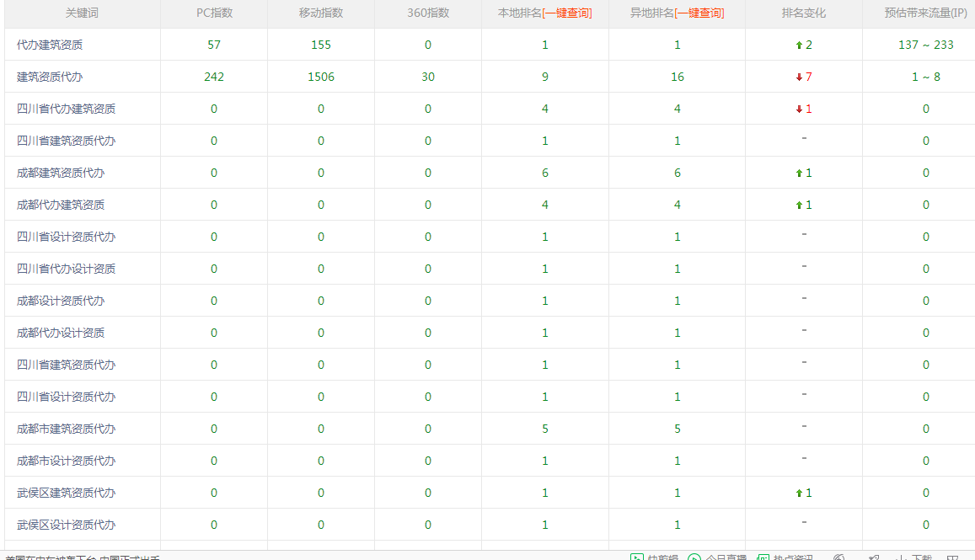Screen dimensions: 975x560
Task: Click the news ticker text at bottom left
Action: tap(83, 557)
